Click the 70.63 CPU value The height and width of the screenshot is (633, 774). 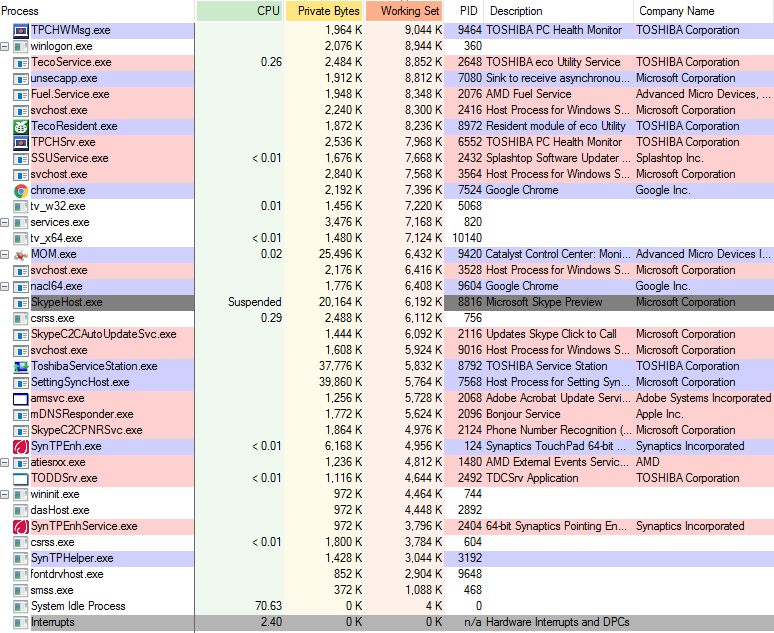[269, 606]
